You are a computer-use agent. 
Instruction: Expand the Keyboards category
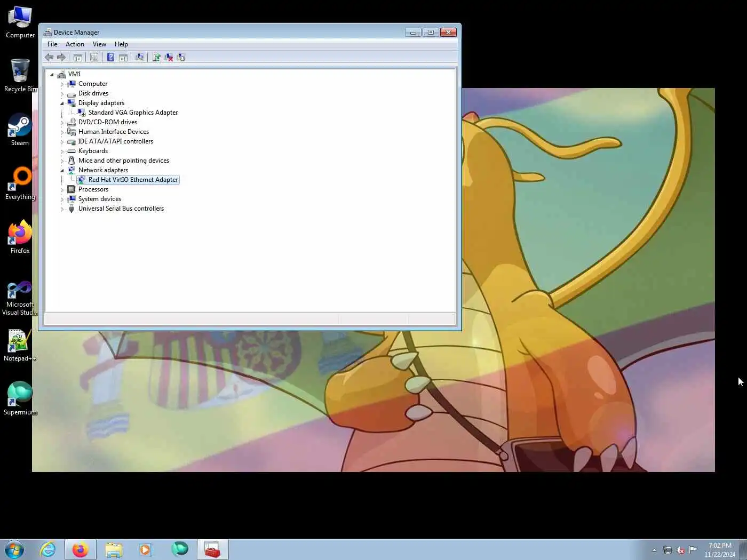pyautogui.click(x=62, y=151)
